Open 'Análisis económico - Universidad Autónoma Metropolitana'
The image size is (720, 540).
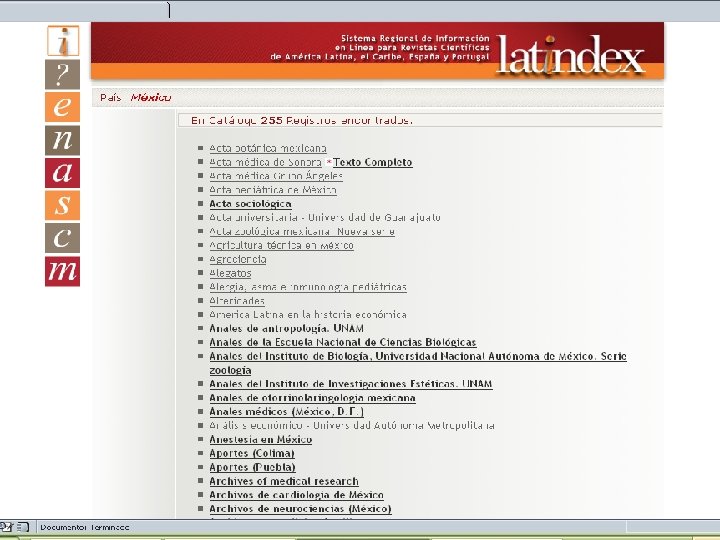pos(352,426)
